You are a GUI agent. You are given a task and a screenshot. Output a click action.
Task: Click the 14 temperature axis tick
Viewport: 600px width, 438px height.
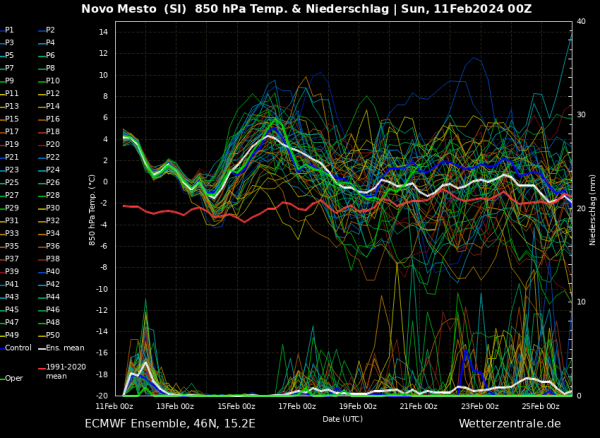click(x=103, y=33)
